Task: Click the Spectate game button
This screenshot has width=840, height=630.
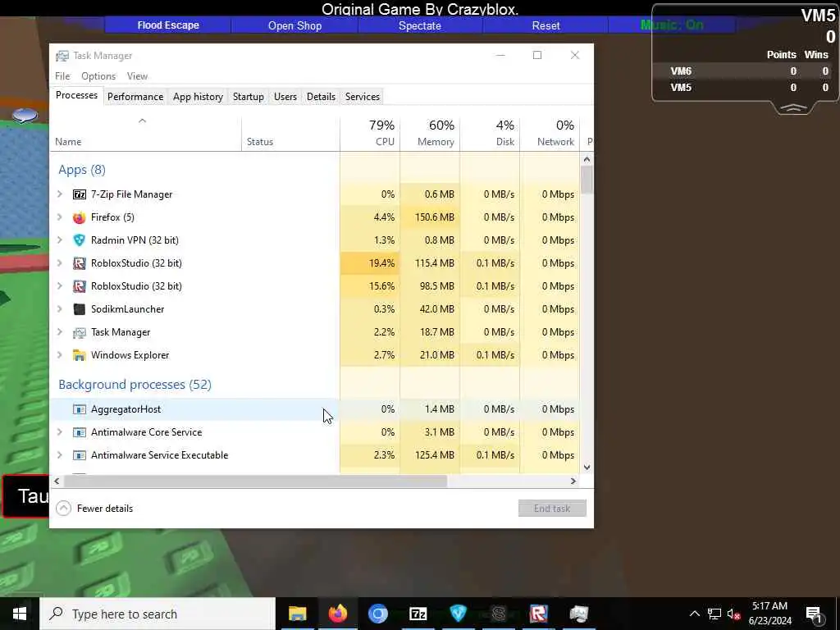Action: (x=420, y=25)
